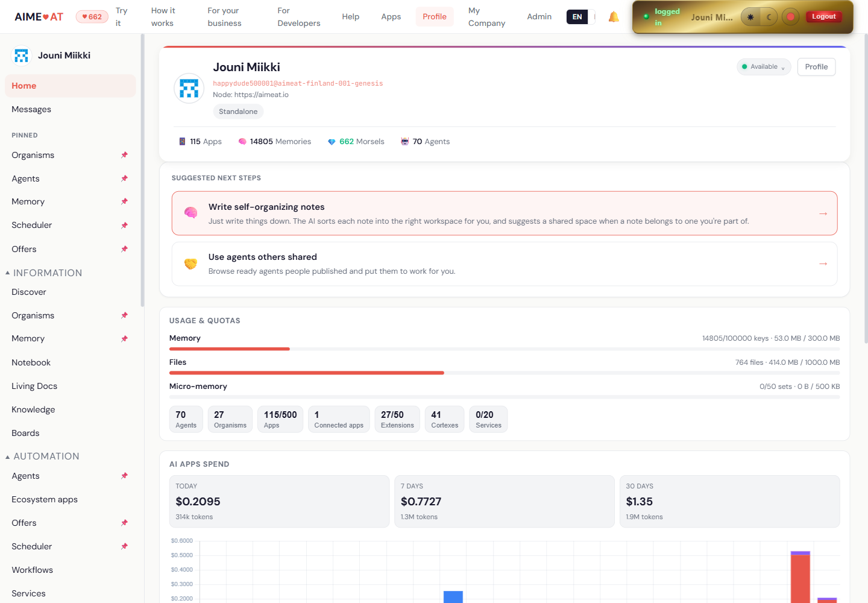Click the 27 Organisms quota tile
This screenshot has height=603, width=868.
(x=230, y=419)
